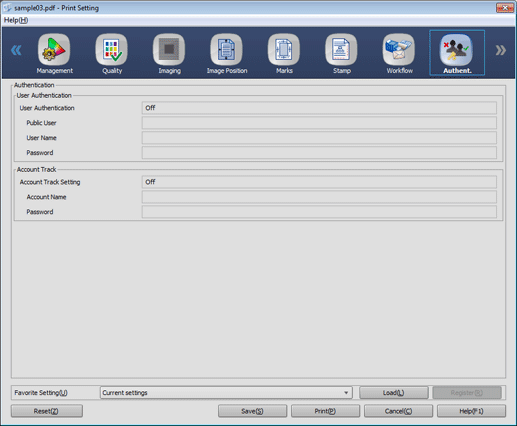Click the User Authentication Off field
This screenshot has height=426, width=517.
(x=319, y=108)
